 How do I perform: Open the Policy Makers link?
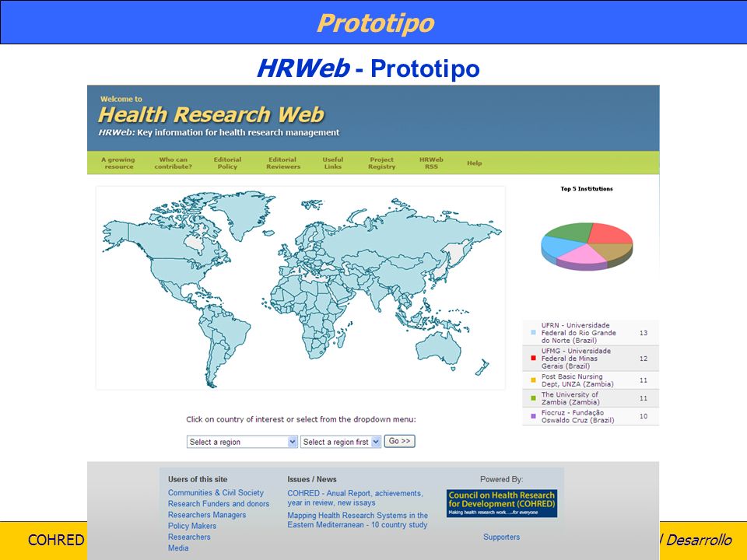[192, 526]
